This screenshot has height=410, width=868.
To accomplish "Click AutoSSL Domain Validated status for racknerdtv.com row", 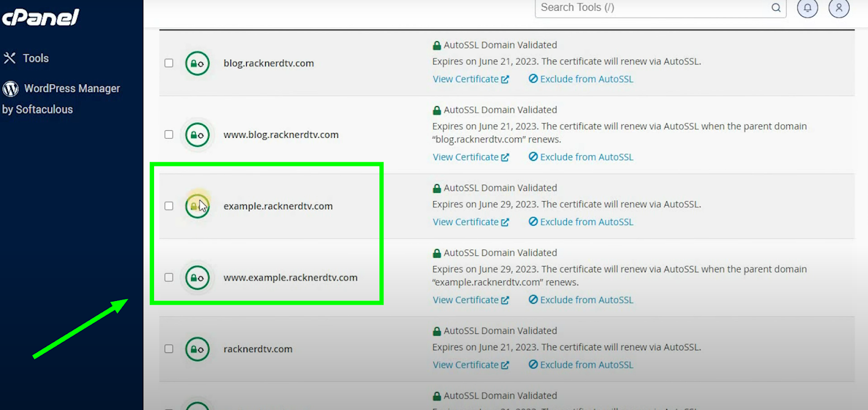I will 495,331.
